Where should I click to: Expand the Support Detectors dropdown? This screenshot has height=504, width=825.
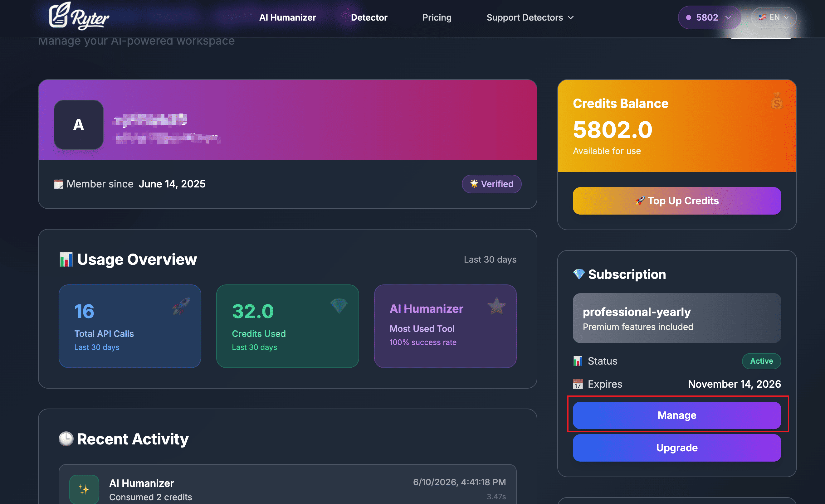[x=530, y=17]
